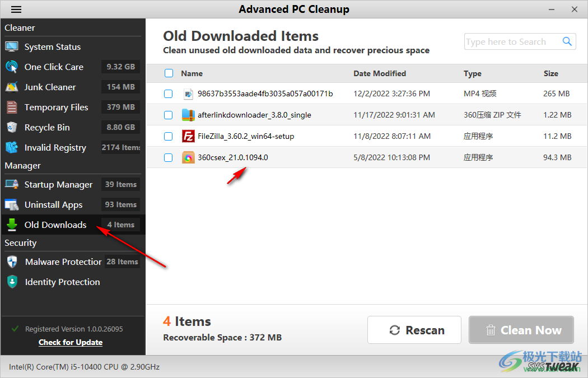The image size is (588, 378).
Task: Click the file name 360csex_21.0.1094.0
Action: pyautogui.click(x=233, y=157)
